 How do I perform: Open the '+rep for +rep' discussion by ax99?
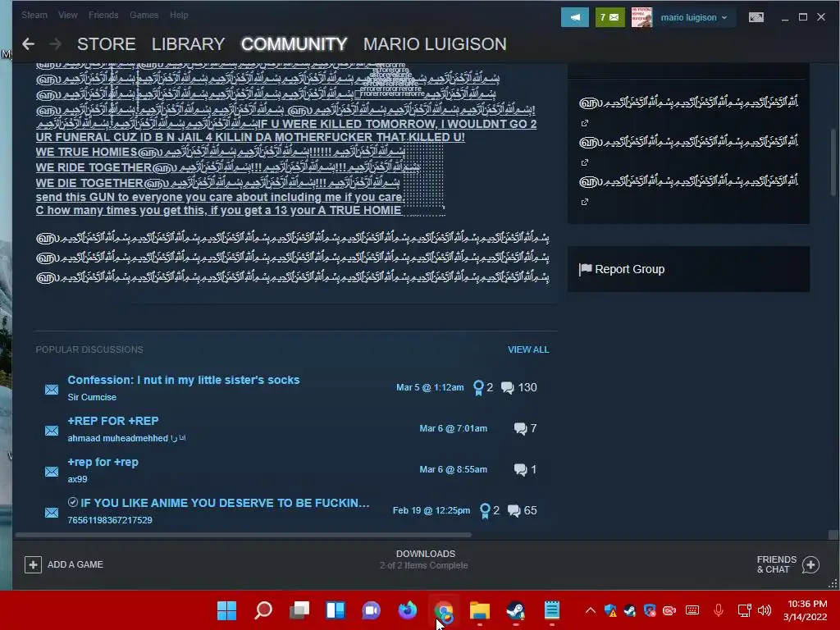click(103, 462)
